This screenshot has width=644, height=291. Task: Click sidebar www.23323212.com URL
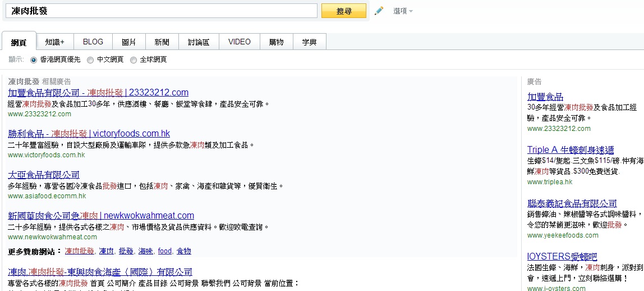pyautogui.click(x=559, y=129)
